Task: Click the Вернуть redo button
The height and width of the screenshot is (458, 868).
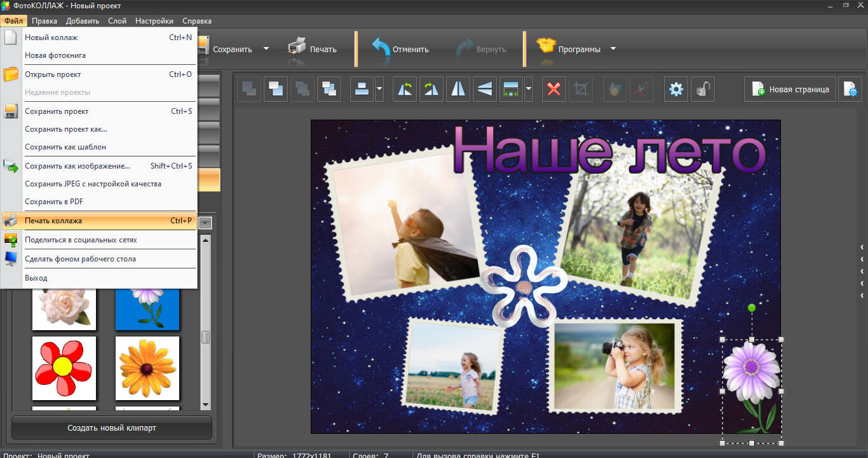Action: pos(481,49)
